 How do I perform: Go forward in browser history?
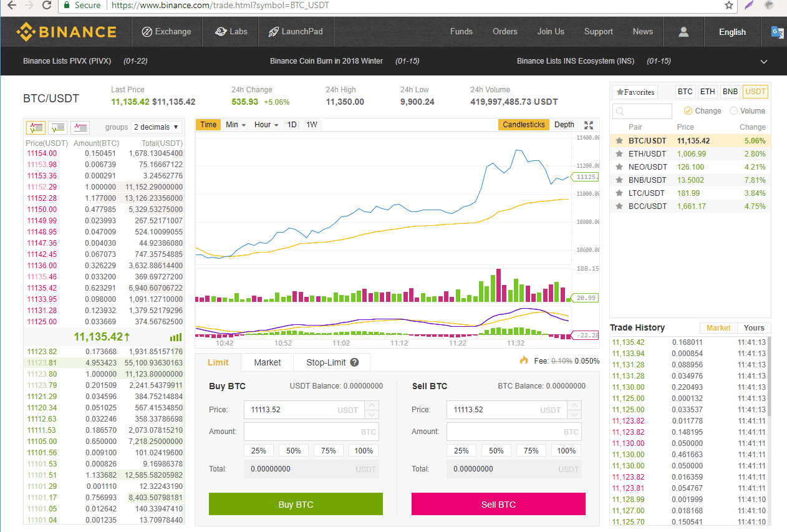point(29,5)
